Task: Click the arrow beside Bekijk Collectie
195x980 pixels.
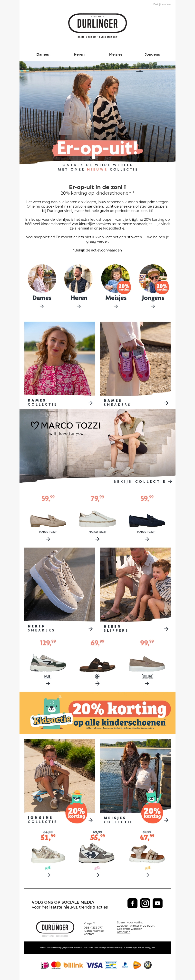Action: coord(170,482)
